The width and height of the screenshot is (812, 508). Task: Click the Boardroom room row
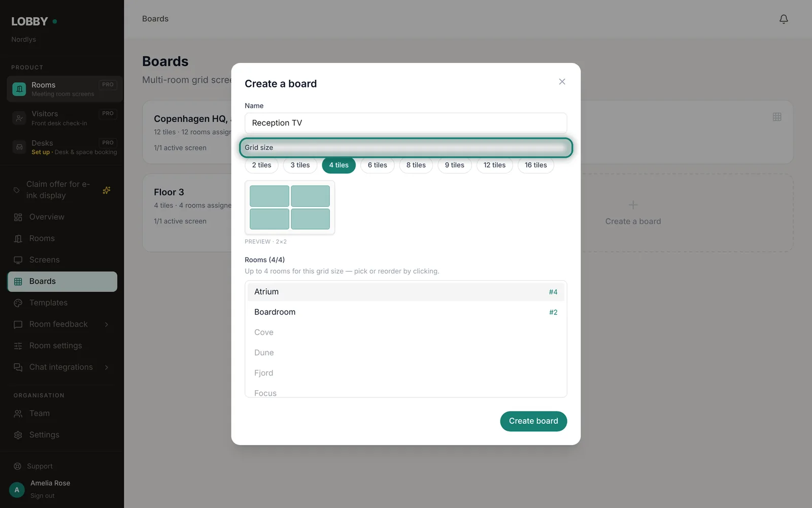click(406, 312)
